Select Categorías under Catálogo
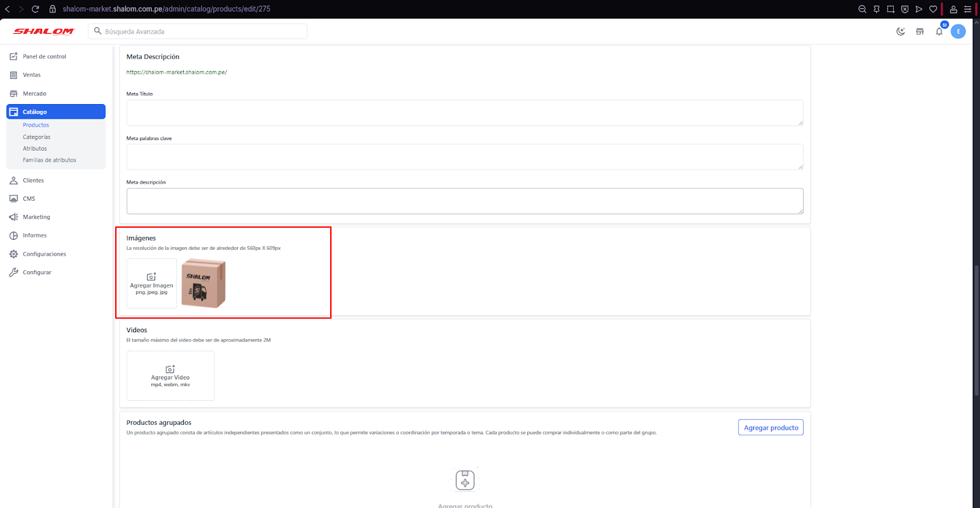 click(37, 137)
